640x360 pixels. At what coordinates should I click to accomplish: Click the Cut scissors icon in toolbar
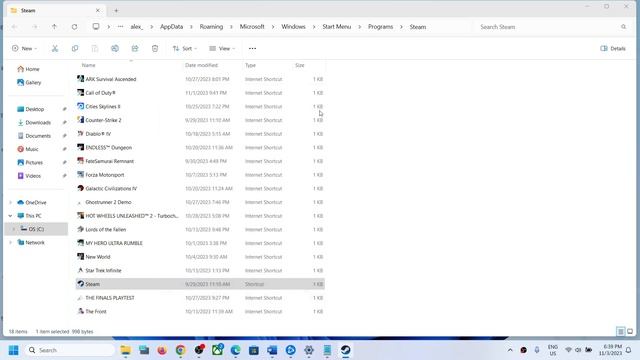[55, 49]
